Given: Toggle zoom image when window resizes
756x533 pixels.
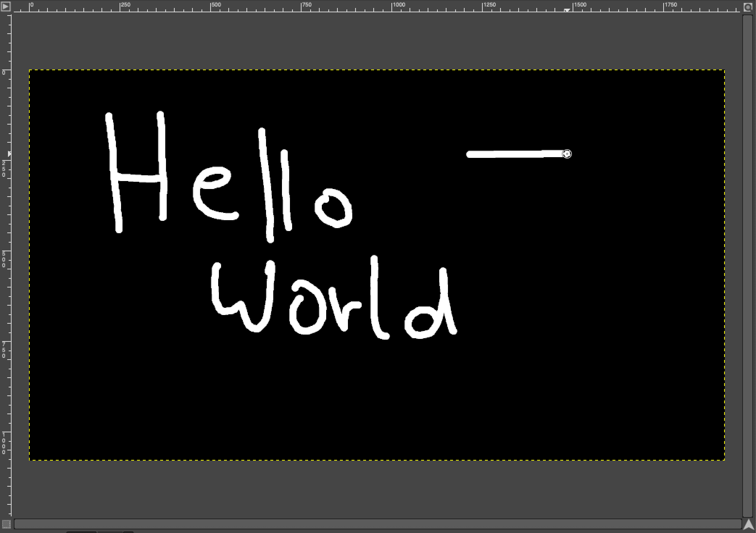Looking at the screenshot, I should pos(748,7).
